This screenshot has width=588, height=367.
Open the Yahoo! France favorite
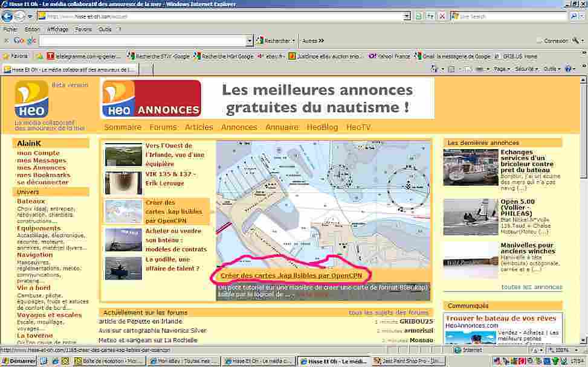pyautogui.click(x=390, y=56)
